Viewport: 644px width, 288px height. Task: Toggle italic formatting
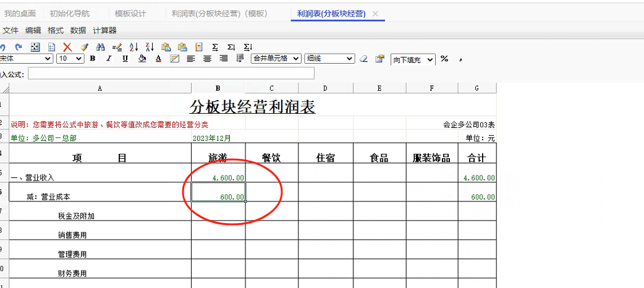109,59
